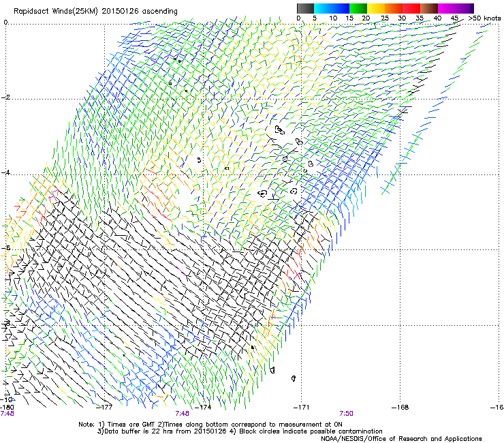Click the '7:48' time label below -180

click(7, 414)
